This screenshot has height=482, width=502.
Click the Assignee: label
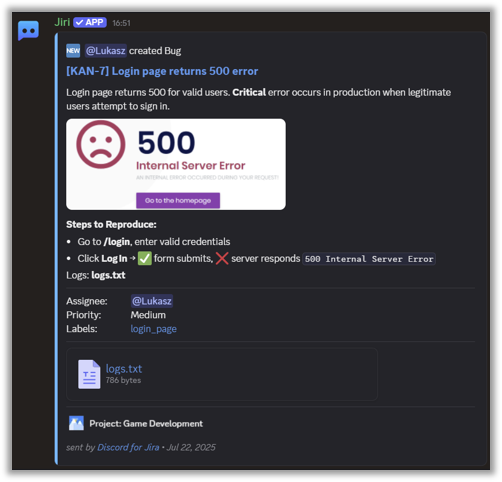pyautogui.click(x=87, y=301)
